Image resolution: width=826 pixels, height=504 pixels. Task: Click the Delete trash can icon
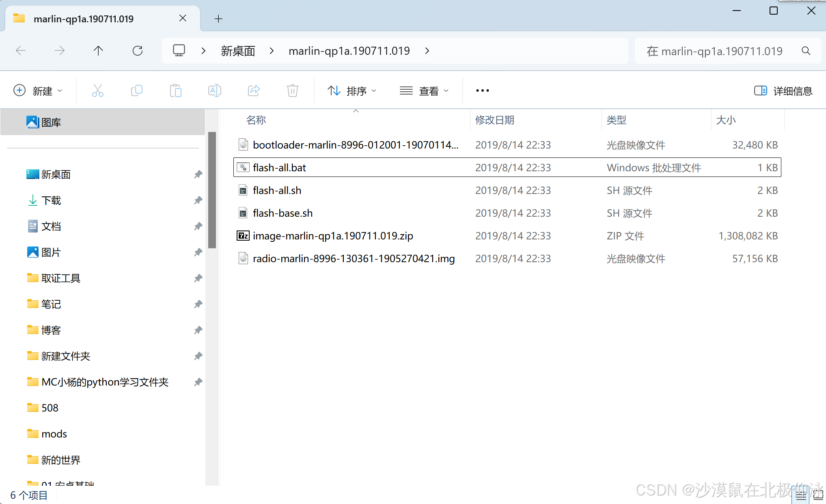coord(292,90)
